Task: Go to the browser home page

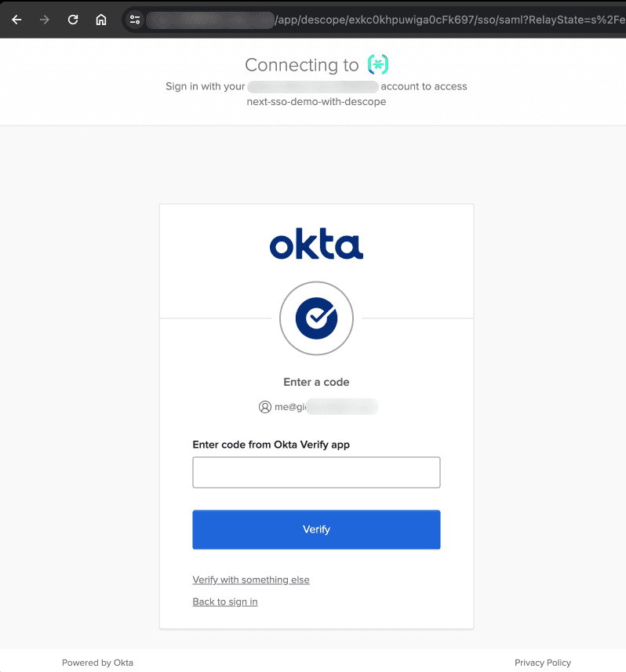Action: click(x=101, y=20)
